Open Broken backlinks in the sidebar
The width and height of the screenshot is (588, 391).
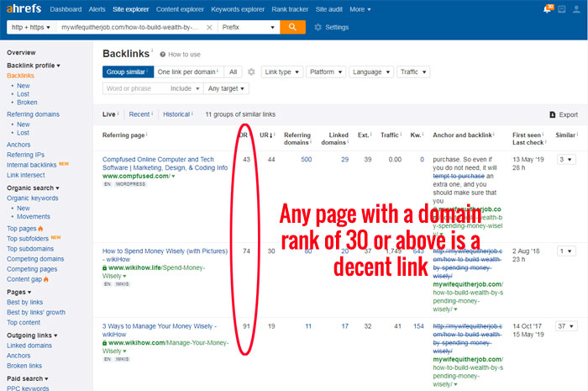point(27,102)
